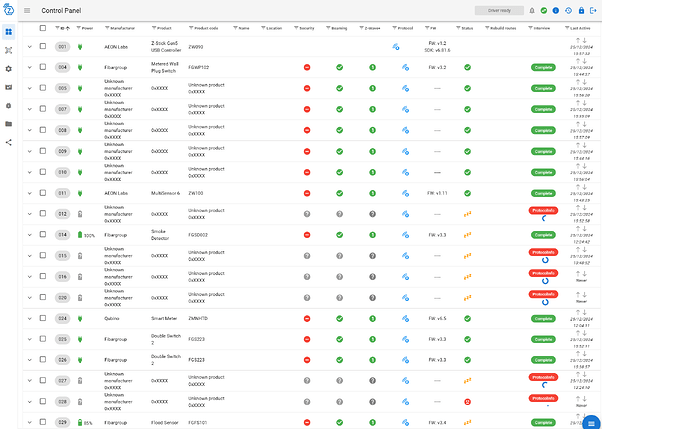
Task: Open the network graph mesh icon in sidebar
Action: pos(8,49)
